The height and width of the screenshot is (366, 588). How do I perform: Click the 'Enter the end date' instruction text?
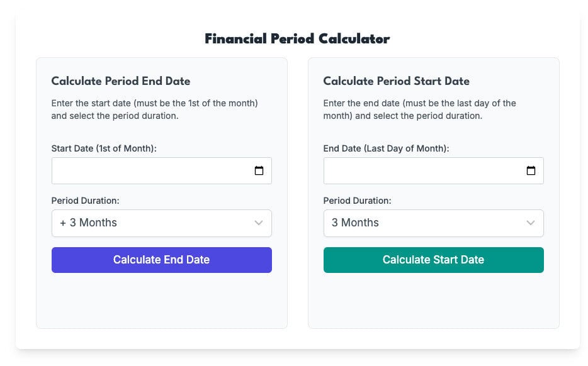pos(420,109)
